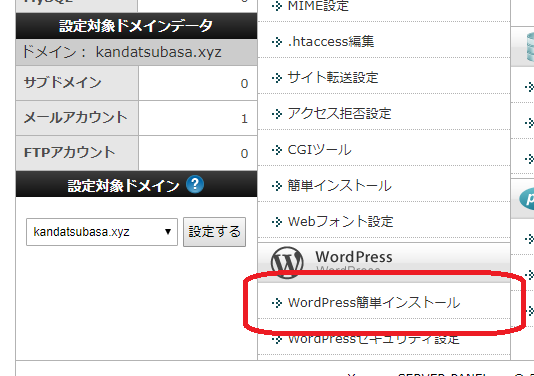
Task: Open WordPress簡単インストール link
Action: (x=374, y=302)
